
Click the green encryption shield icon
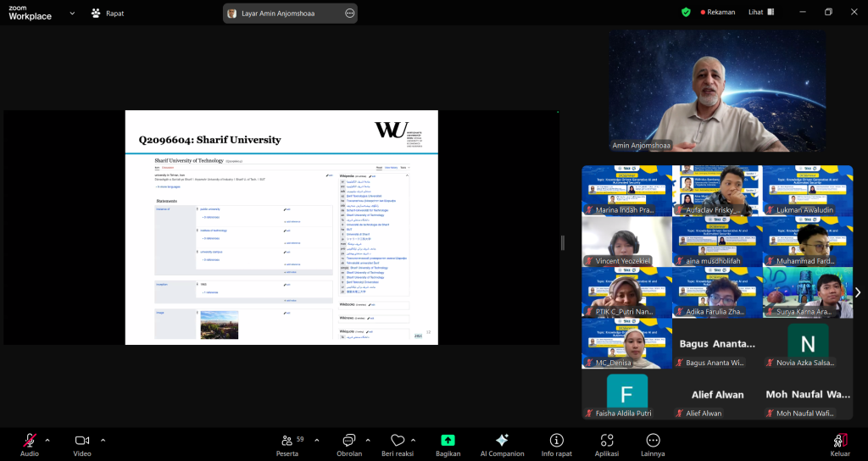coord(686,12)
